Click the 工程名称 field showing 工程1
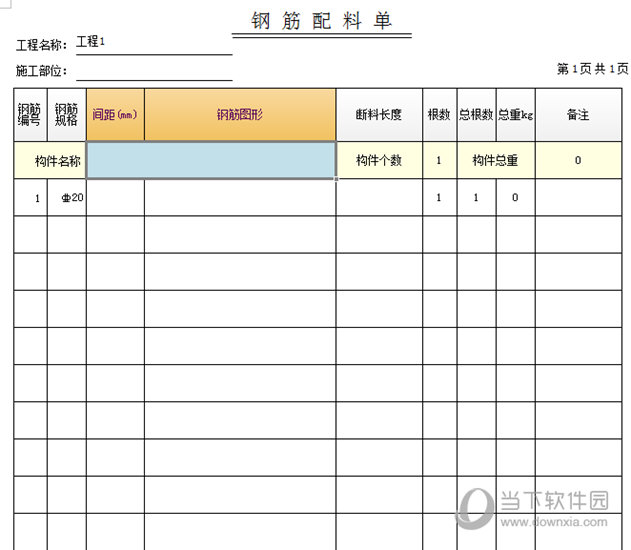The width and height of the screenshot is (631, 550). [x=154, y=43]
